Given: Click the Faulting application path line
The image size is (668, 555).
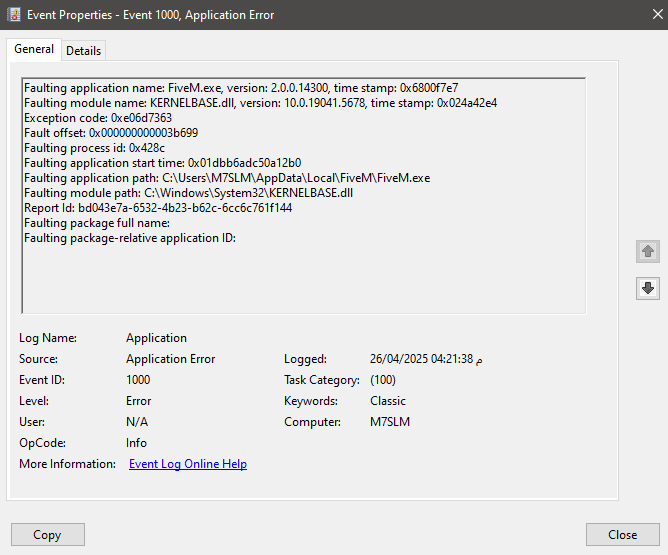Looking at the screenshot, I should point(227,178).
